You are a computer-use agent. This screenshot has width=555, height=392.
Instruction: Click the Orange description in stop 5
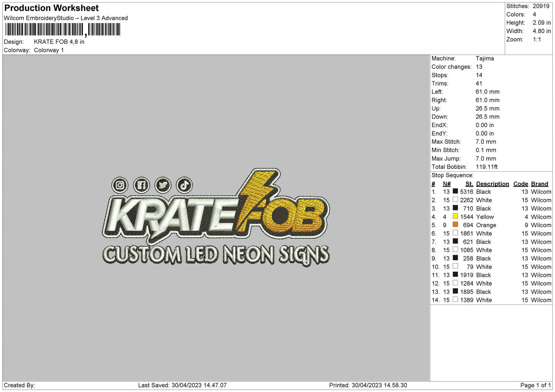tap(486, 225)
